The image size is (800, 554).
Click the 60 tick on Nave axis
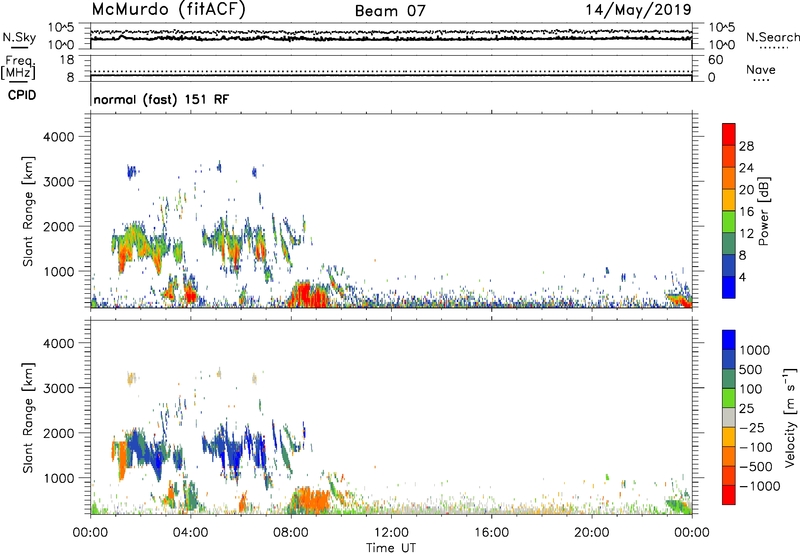coord(716,60)
